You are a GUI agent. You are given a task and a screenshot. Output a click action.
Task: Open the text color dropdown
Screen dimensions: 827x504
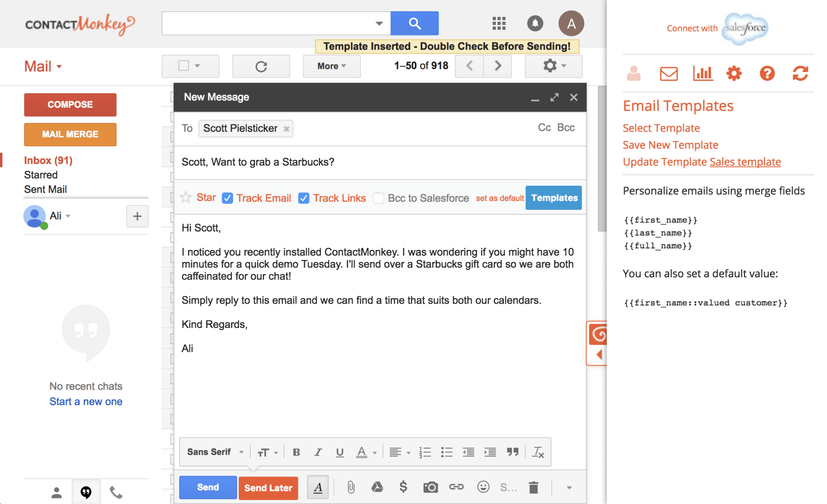coord(366,452)
